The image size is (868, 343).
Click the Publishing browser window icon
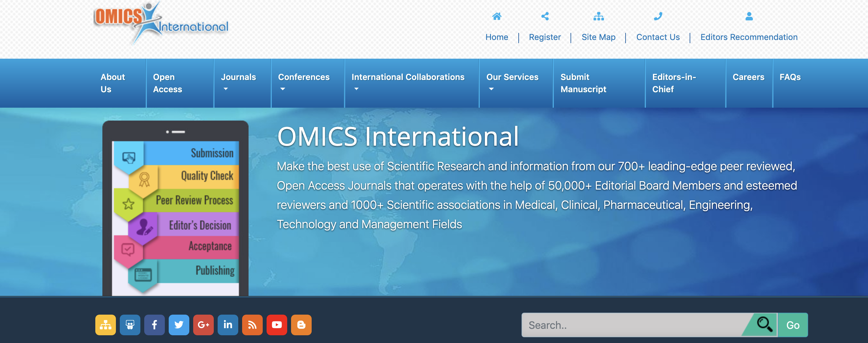click(143, 275)
